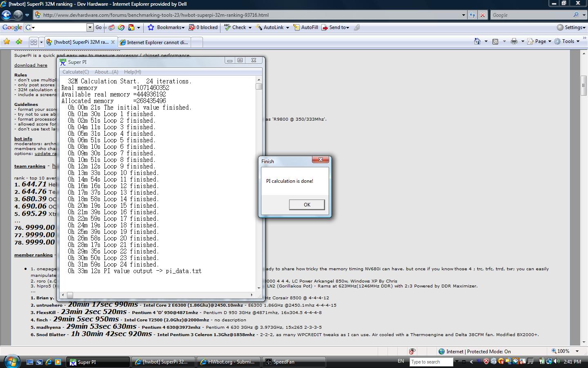Click the member ranking link
The height and width of the screenshot is (368, 588).
pos(33,255)
